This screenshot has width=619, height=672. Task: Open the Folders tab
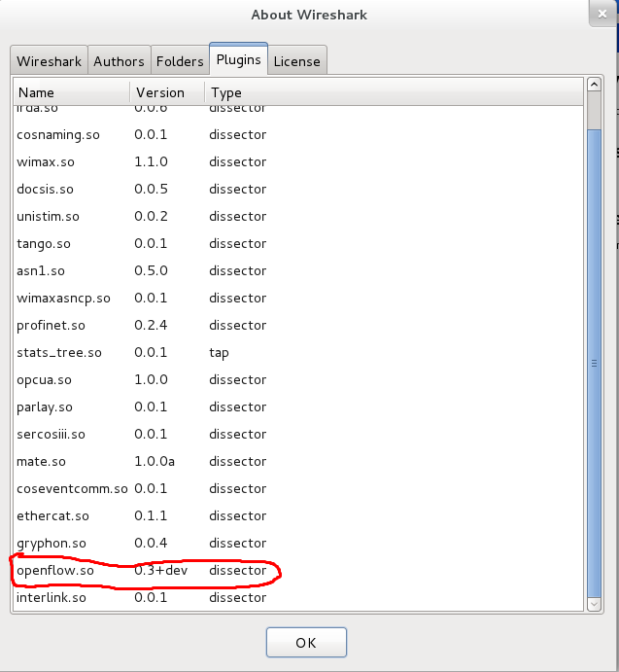click(x=180, y=61)
